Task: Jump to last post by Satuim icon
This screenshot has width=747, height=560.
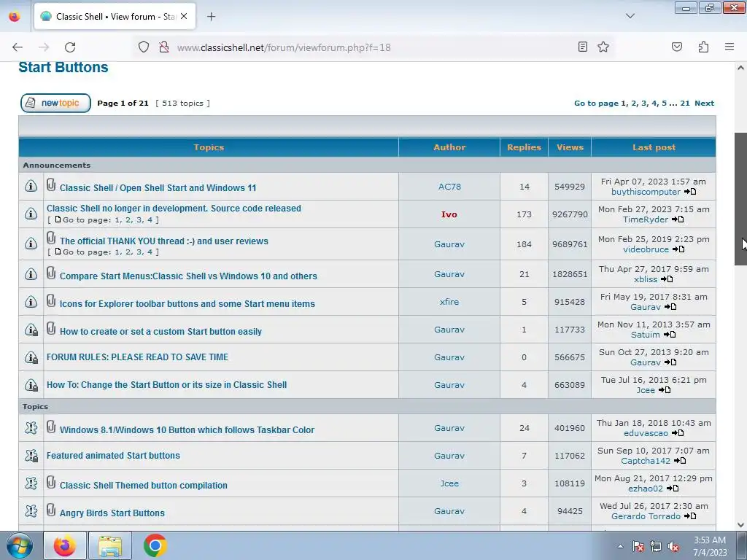Action: pos(670,334)
